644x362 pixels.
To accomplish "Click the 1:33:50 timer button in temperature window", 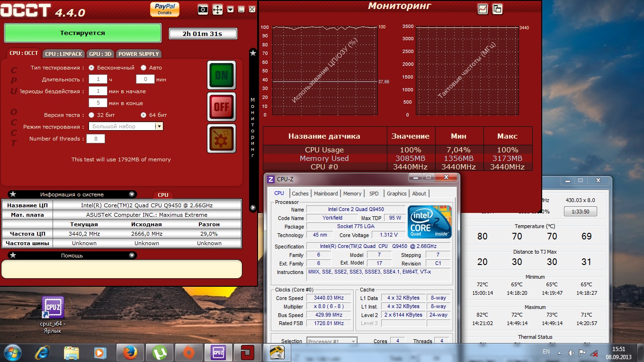I will 580,212.
